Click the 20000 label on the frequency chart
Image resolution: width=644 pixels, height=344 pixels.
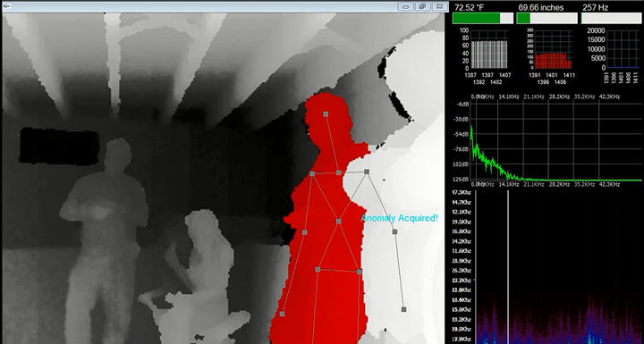coord(596,30)
